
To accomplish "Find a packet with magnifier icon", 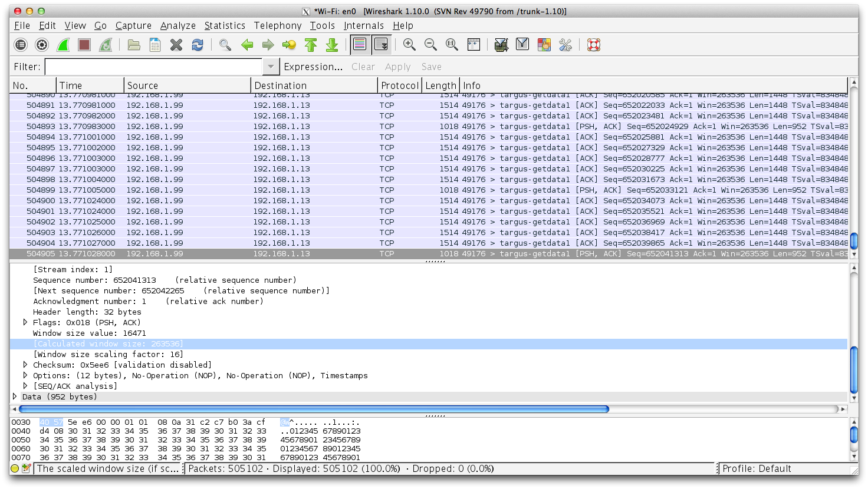I will pos(225,45).
